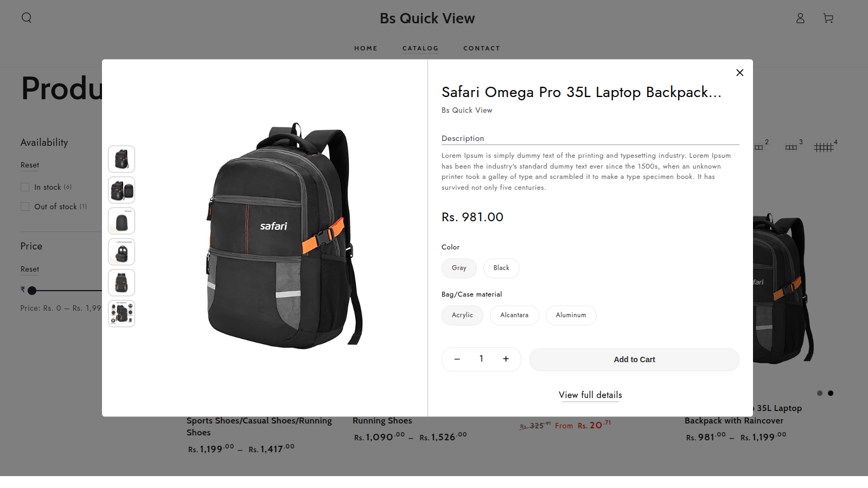Choose Alcantara bag material
Viewport: 868px width, 488px height.
click(514, 315)
